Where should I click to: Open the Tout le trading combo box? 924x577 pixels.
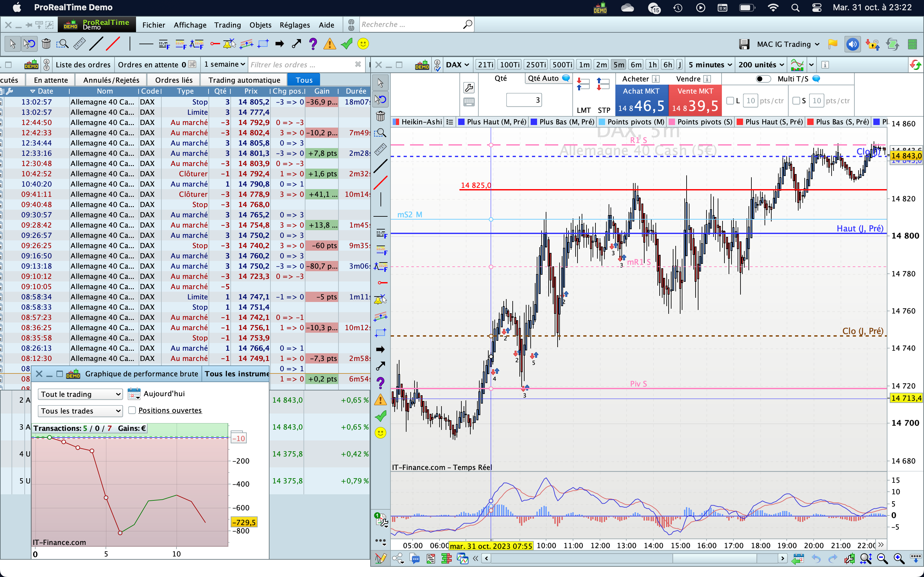80,394
